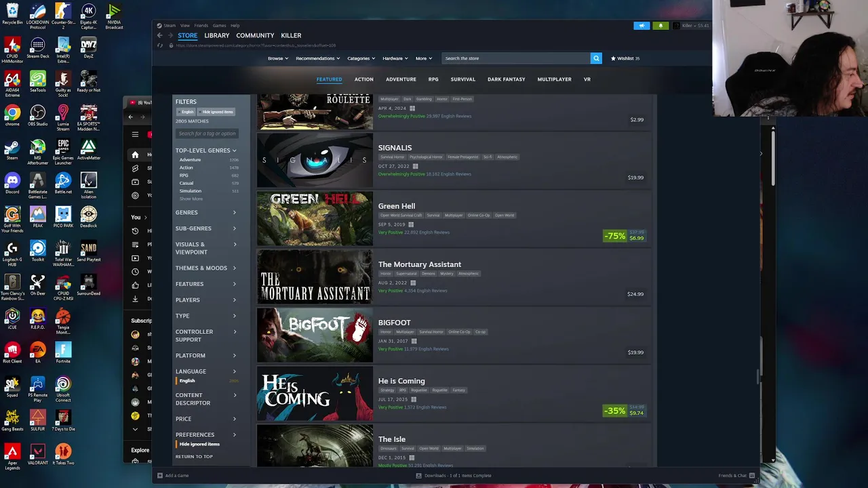Select the SURVIVAL category tab
This screenshot has width=868, height=488.
pyautogui.click(x=463, y=79)
